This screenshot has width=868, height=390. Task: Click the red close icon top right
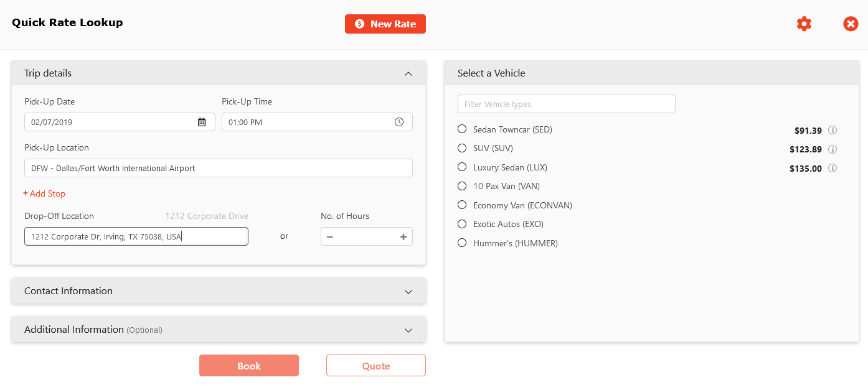click(x=851, y=24)
